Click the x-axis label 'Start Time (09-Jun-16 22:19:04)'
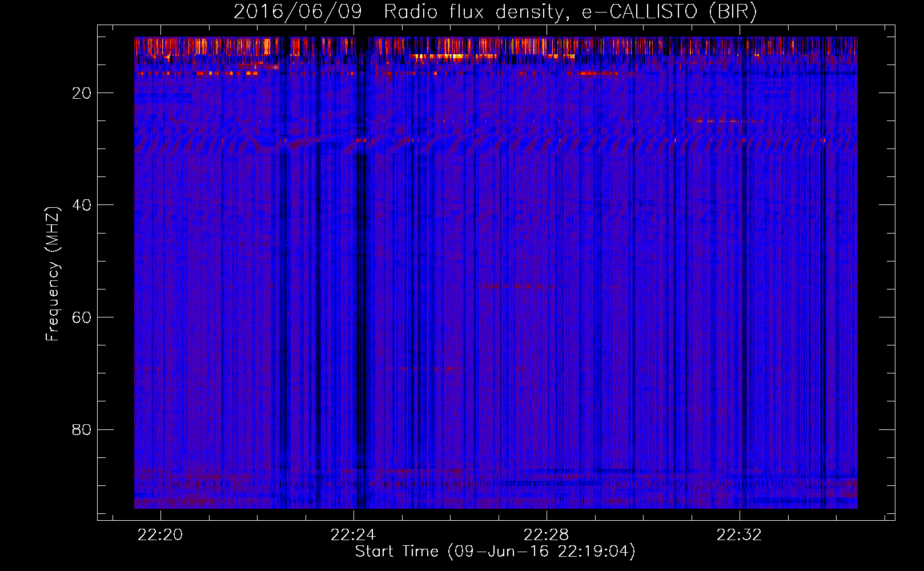This screenshot has width=924, height=571. point(495,552)
